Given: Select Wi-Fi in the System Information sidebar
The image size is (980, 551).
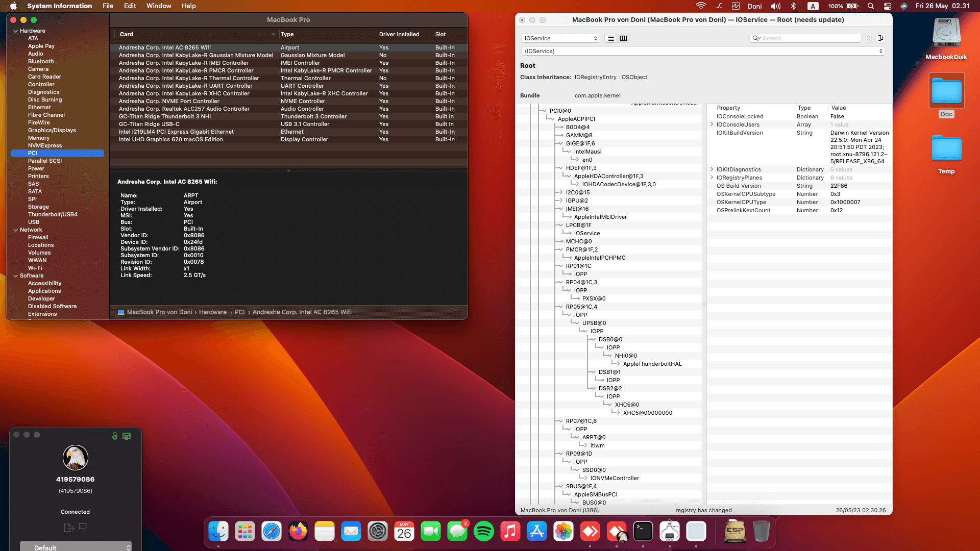Looking at the screenshot, I should (x=35, y=268).
